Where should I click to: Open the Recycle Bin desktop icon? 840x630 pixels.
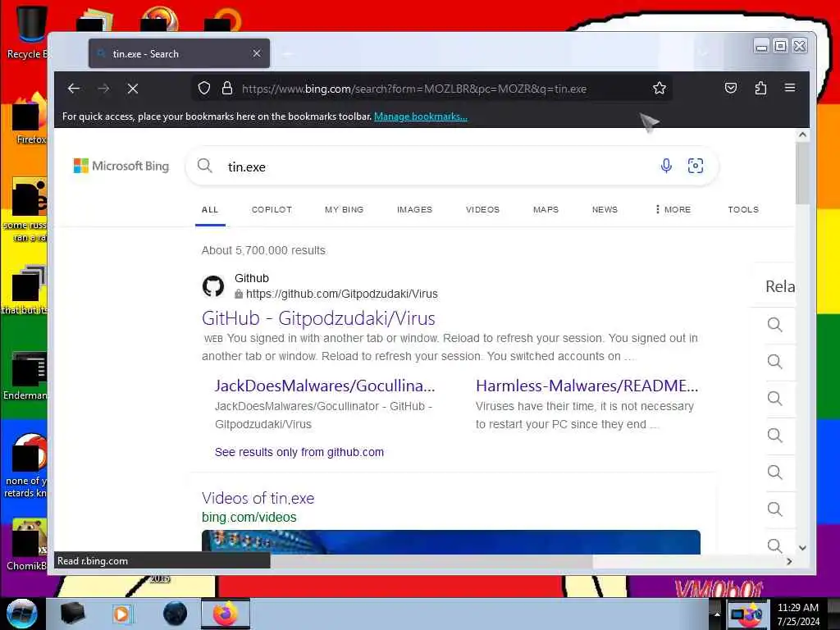(x=27, y=32)
